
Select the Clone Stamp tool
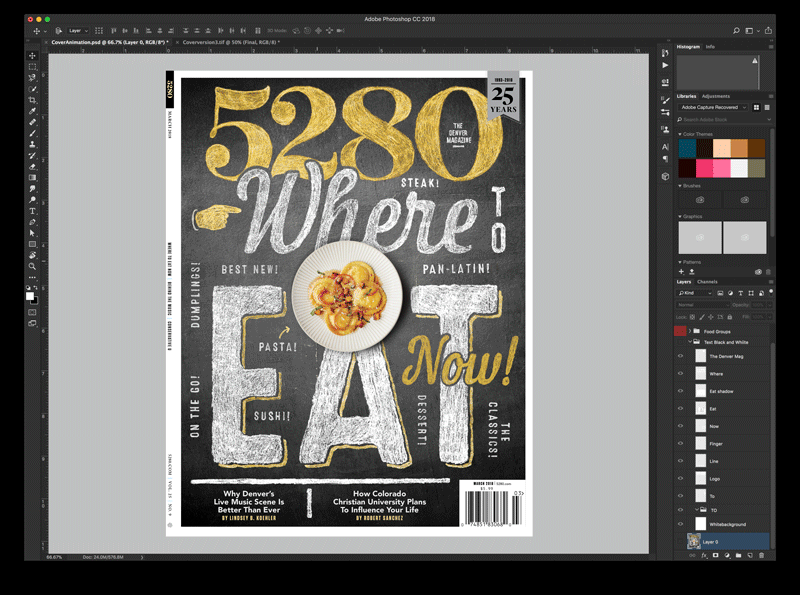click(32, 144)
